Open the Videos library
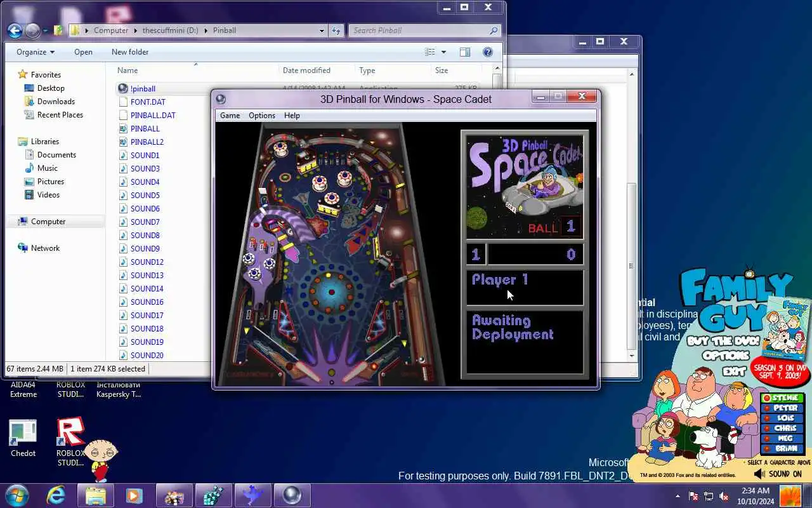812x508 pixels. pyautogui.click(x=48, y=194)
